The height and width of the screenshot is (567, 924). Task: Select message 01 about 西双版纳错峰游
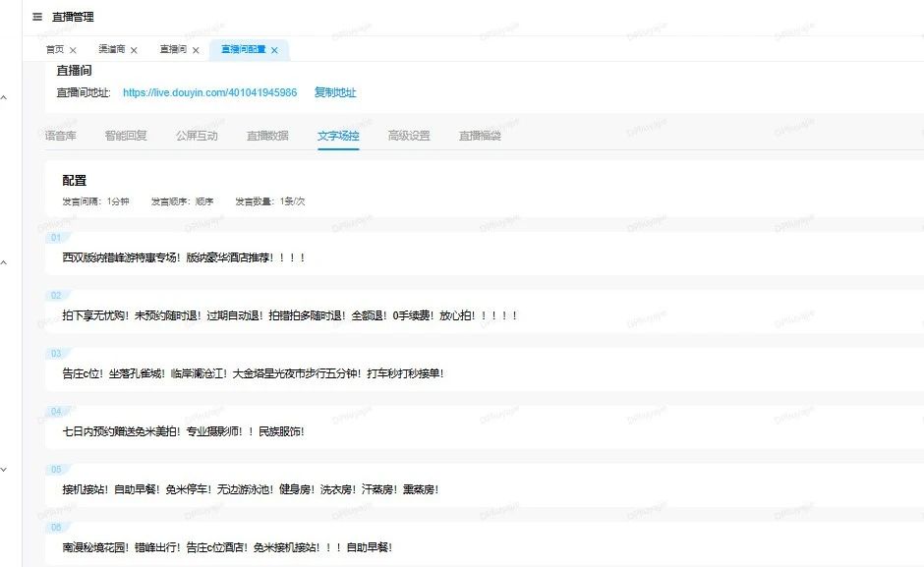pyautogui.click(x=184, y=257)
